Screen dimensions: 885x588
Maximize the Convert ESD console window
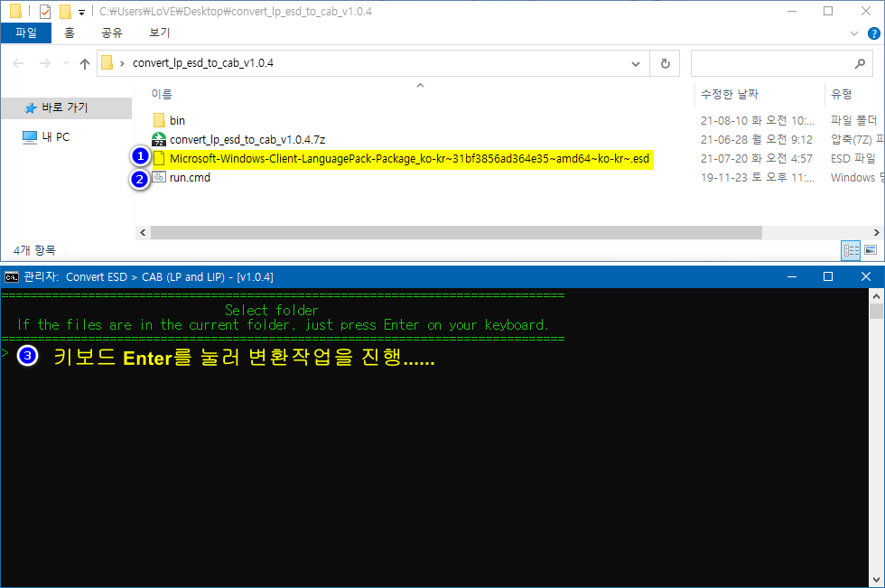(828, 276)
